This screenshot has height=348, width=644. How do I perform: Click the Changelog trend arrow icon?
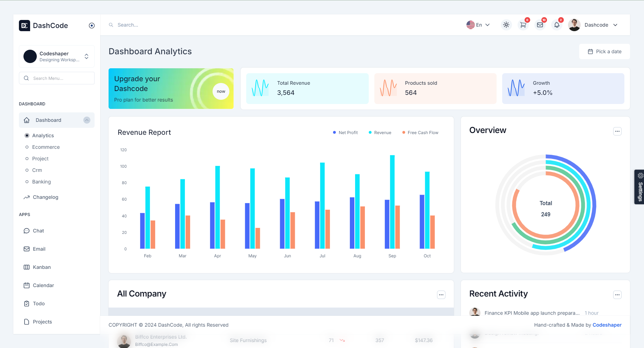coord(27,197)
